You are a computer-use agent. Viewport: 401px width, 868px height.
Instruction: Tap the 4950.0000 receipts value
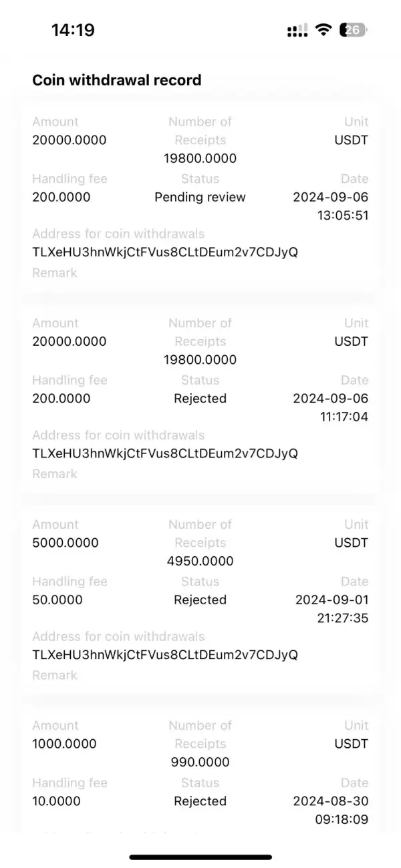tap(200, 561)
